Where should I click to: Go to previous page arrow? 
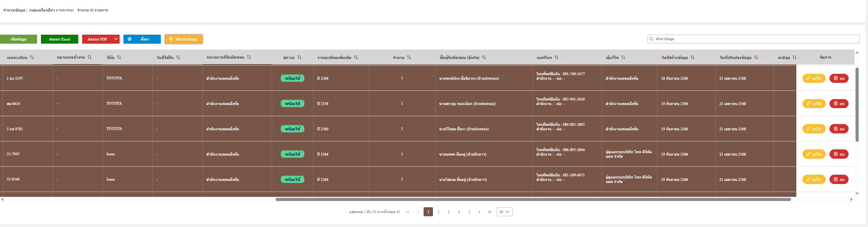[x=418, y=212]
